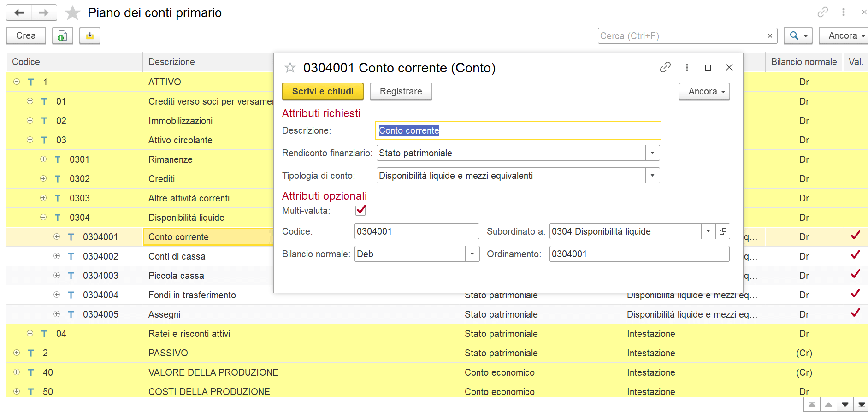Click the T icon of row 0304002
The image size is (868, 413).
pyautogui.click(x=71, y=256)
